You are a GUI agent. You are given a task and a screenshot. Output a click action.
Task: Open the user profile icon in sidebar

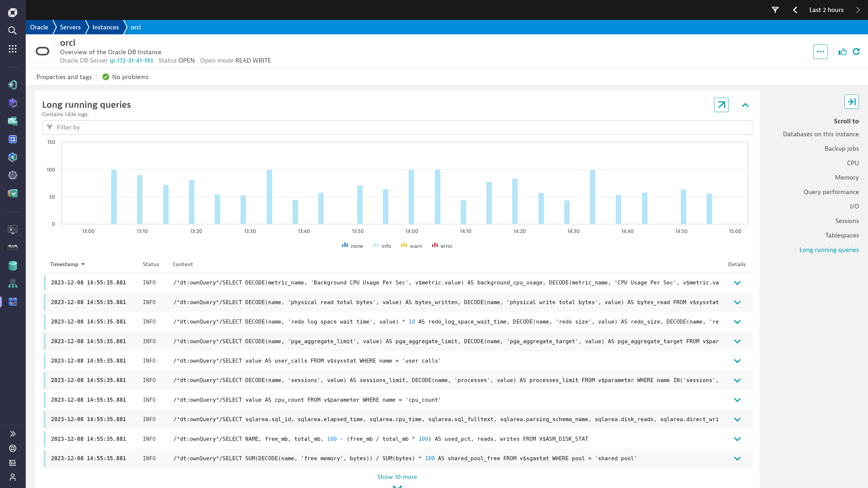[12, 477]
